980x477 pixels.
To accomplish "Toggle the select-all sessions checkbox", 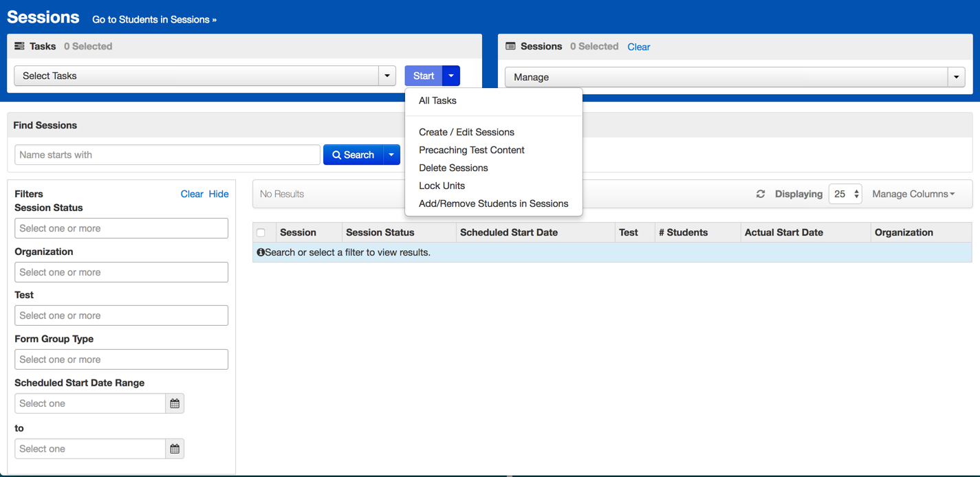I will coord(261,232).
